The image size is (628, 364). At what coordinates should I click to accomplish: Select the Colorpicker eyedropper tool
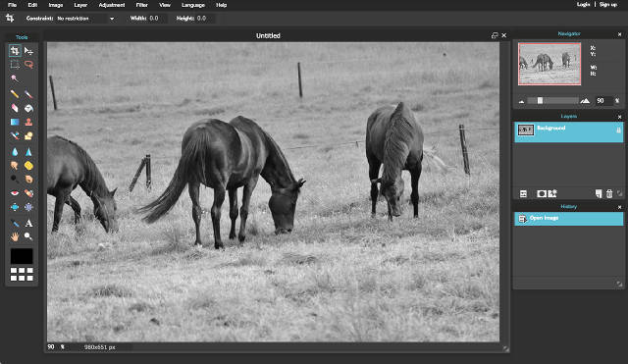[15, 223]
